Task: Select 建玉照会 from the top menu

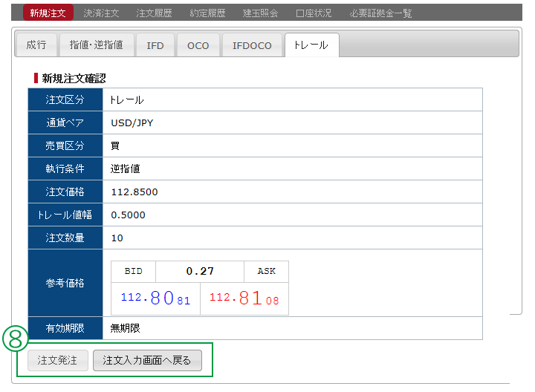Action: click(x=260, y=13)
